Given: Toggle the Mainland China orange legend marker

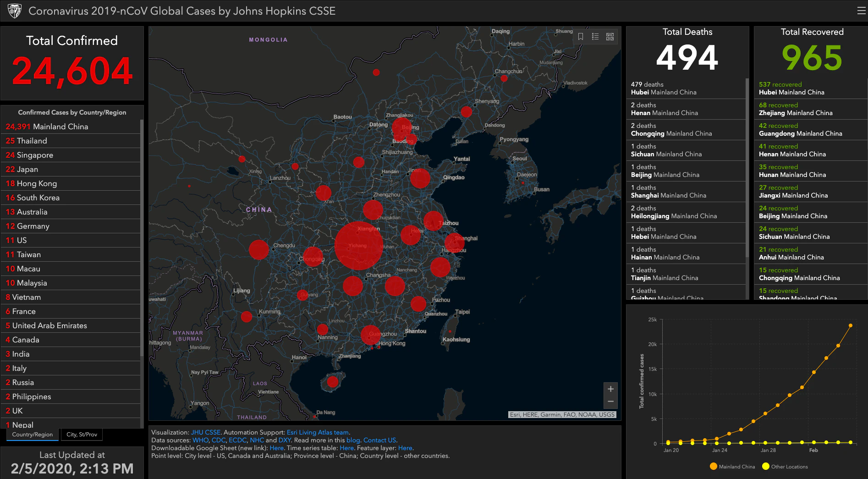Looking at the screenshot, I should (x=713, y=466).
